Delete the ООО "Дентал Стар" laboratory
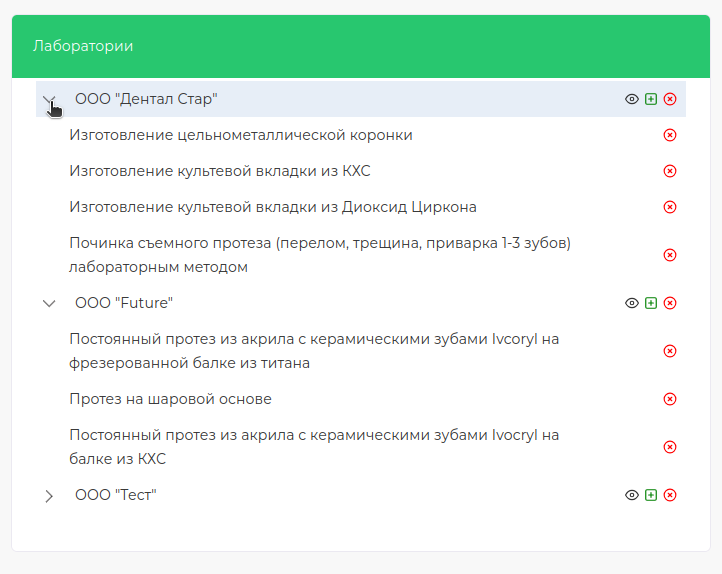Viewport: 722px width, 574px height. [670, 99]
